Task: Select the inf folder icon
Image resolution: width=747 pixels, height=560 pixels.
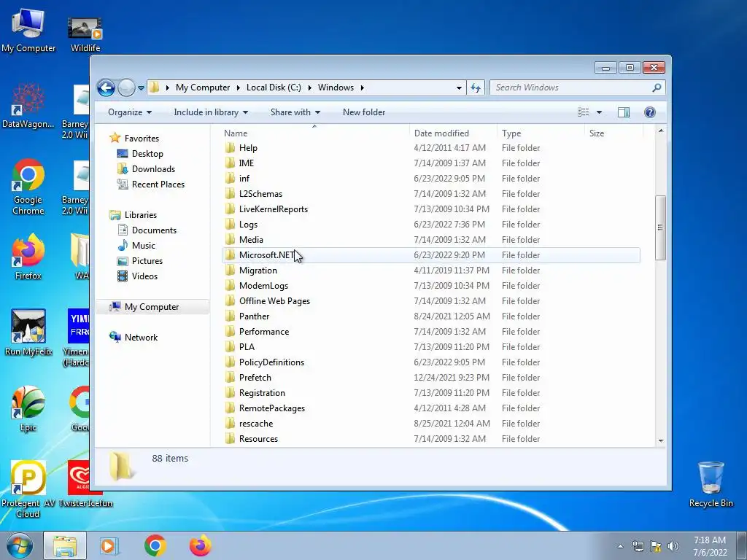Action: (230, 179)
